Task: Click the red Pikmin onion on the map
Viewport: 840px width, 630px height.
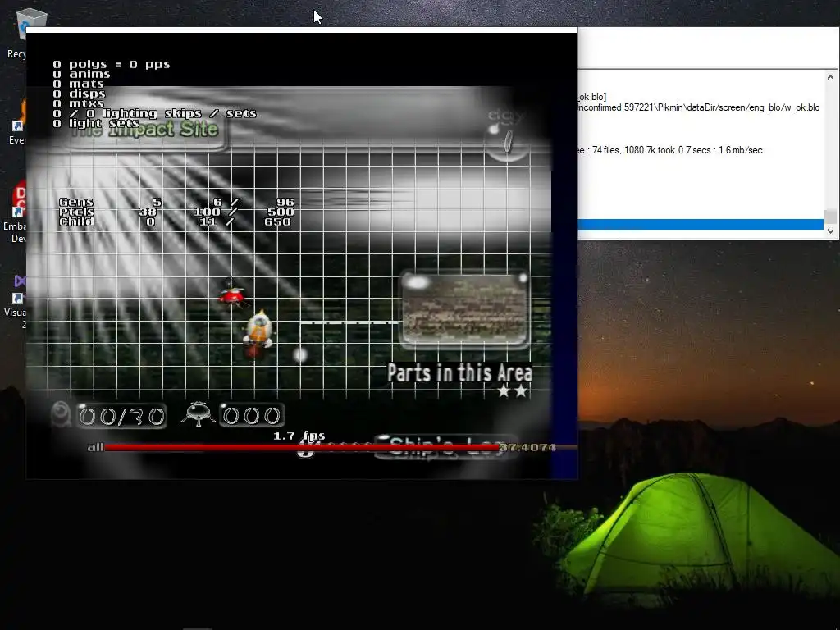Action: click(x=232, y=294)
